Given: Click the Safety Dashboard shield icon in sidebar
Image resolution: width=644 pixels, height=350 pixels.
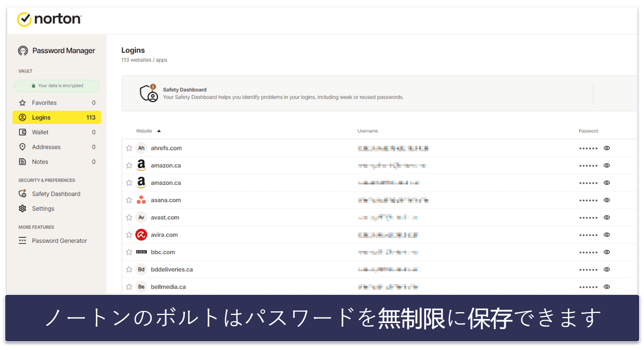Looking at the screenshot, I should coord(23,194).
